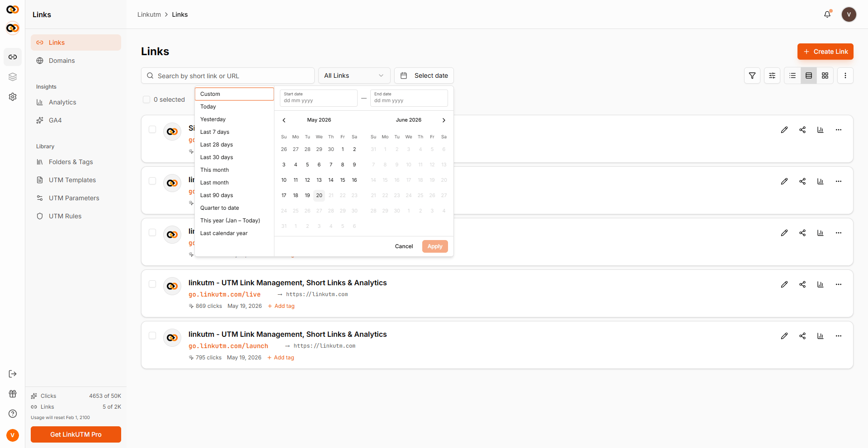Switch to compact list view

click(793, 75)
